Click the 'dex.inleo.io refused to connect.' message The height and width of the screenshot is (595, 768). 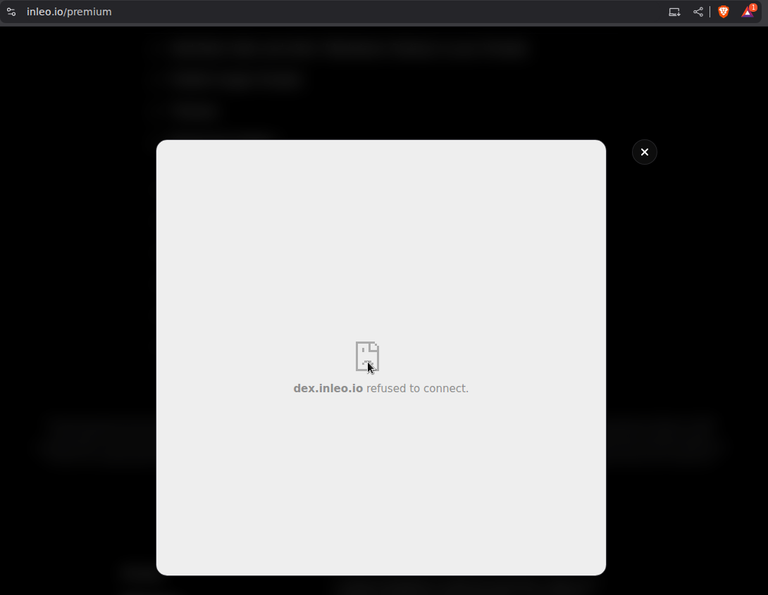pos(381,388)
